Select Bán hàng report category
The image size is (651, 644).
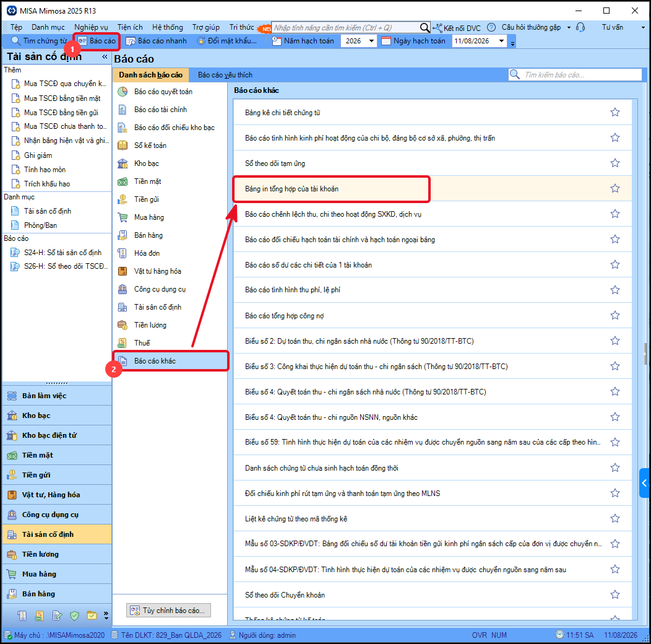[x=170, y=235]
